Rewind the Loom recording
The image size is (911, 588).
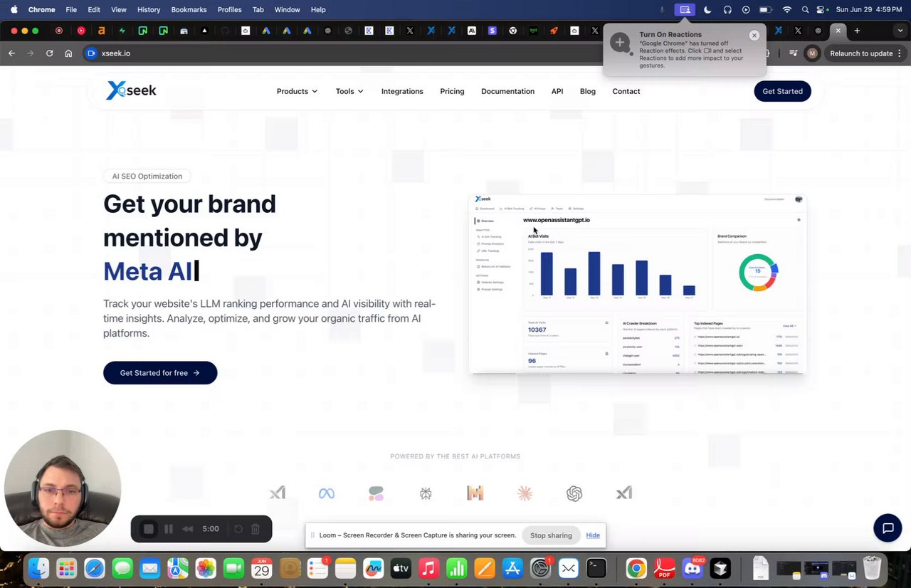(x=188, y=529)
